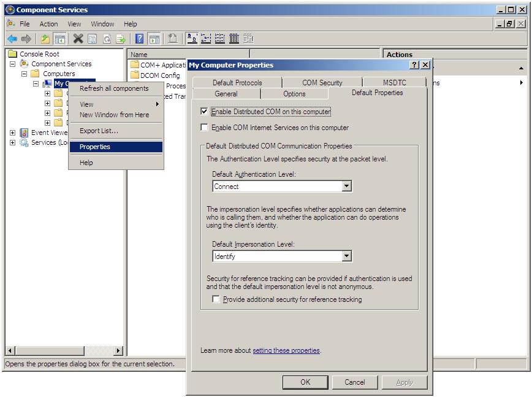Image resolution: width=532 pixels, height=397 pixels.
Task: Click the Refresh icon in the toolbar
Action: tap(105, 38)
